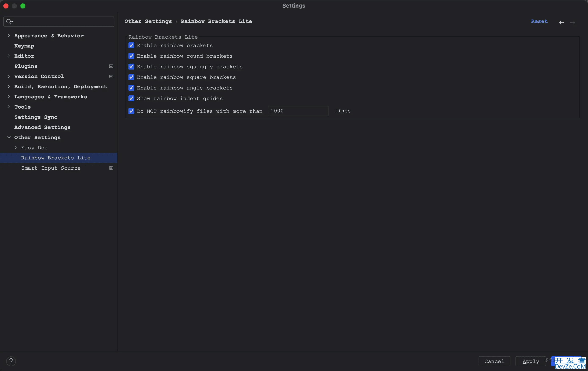Click the back navigation arrow
Image resolution: width=588 pixels, height=371 pixels.
click(x=561, y=22)
